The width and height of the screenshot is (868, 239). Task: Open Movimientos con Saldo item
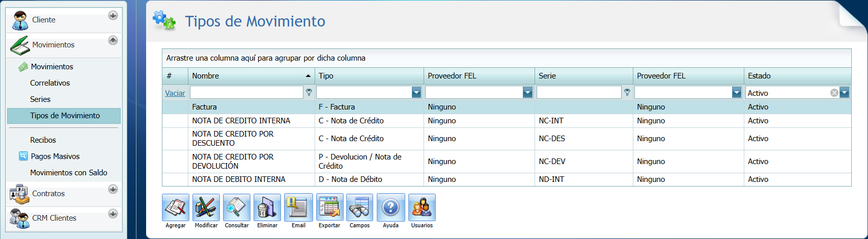point(69,173)
